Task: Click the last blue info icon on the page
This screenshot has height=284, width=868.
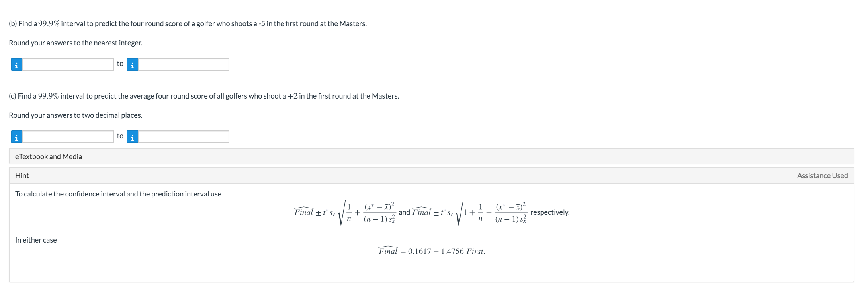Action: point(132,137)
